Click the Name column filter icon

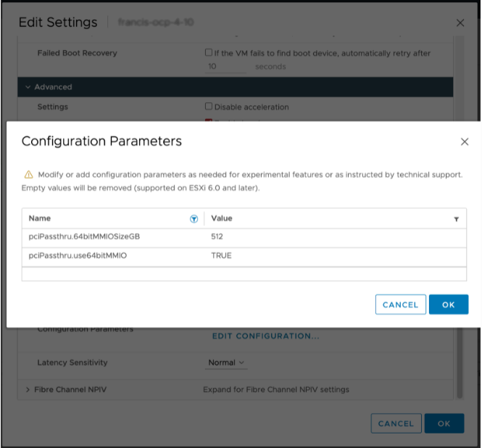[x=194, y=218]
